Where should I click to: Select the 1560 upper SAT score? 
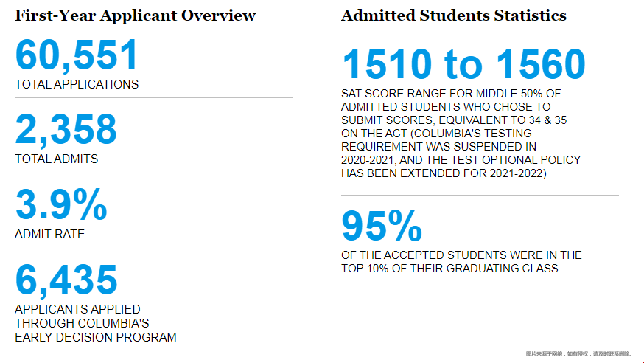[539, 65]
